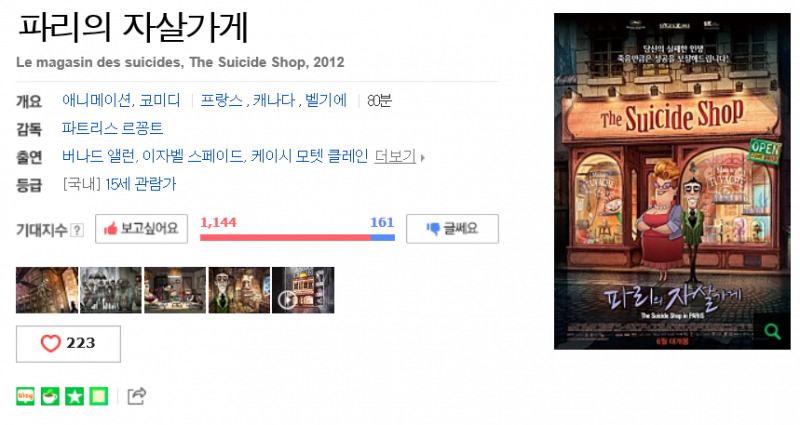800x425 pixels.
Task: Open the 애니메이션 genre link
Action: (96, 100)
